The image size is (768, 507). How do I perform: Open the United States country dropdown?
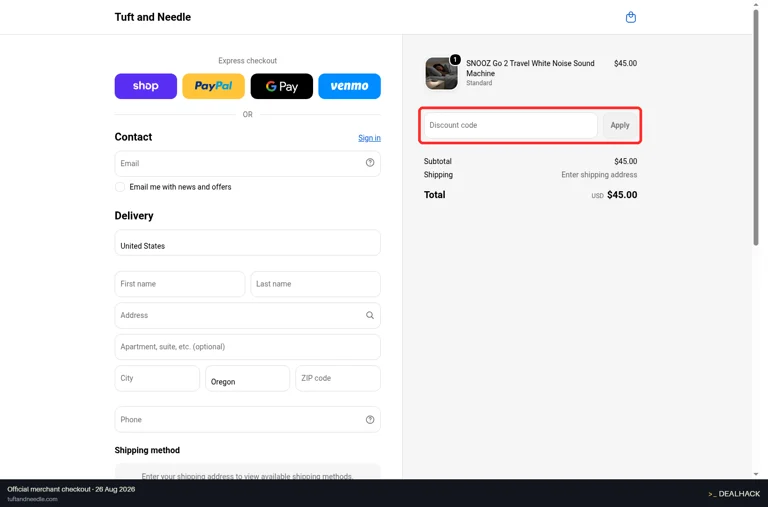click(x=247, y=242)
